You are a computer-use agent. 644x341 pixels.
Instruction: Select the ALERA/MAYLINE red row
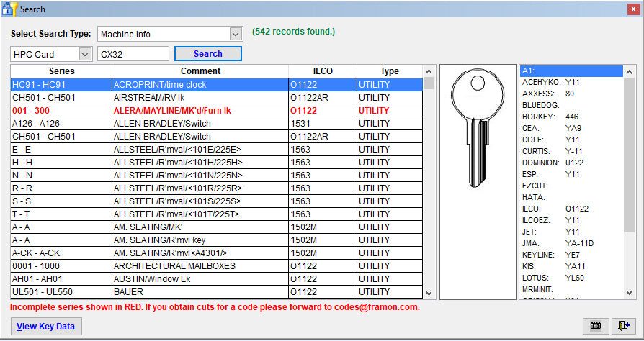[200, 111]
